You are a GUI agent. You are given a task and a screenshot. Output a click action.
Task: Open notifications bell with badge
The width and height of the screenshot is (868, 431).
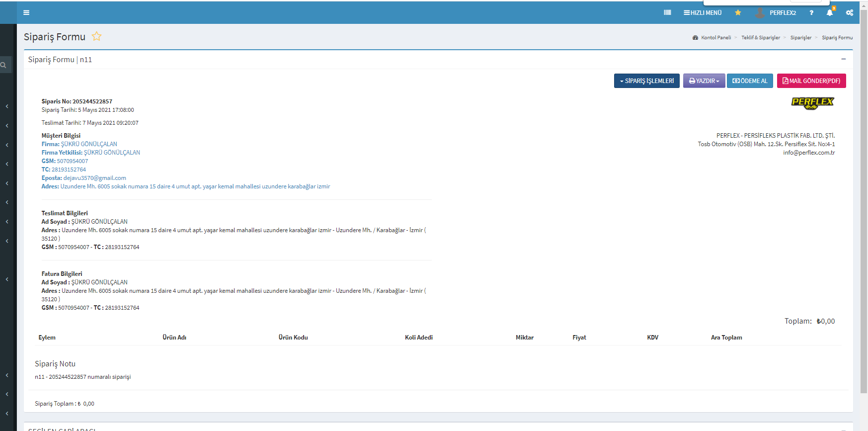point(830,12)
